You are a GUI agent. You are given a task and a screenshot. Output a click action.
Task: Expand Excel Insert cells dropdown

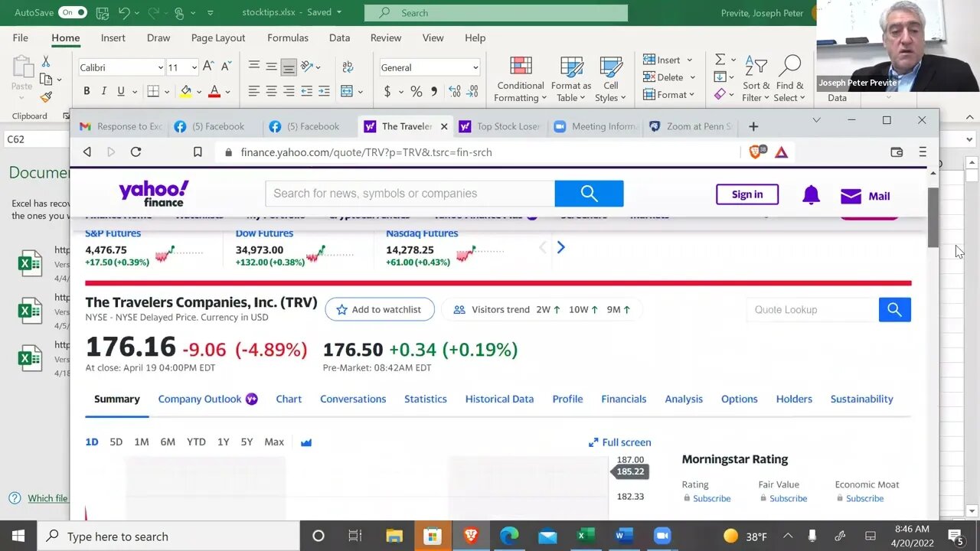689,60
